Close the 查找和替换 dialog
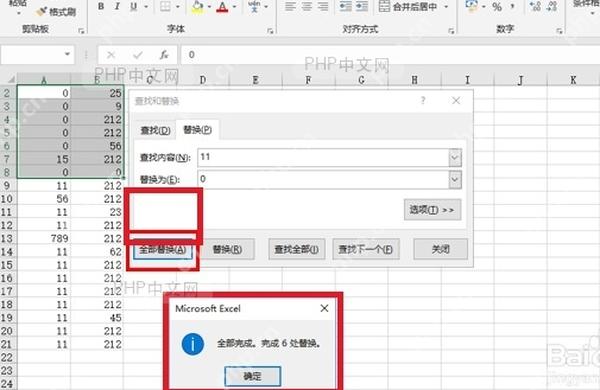Screen dimensions: 600x390 click(456, 101)
